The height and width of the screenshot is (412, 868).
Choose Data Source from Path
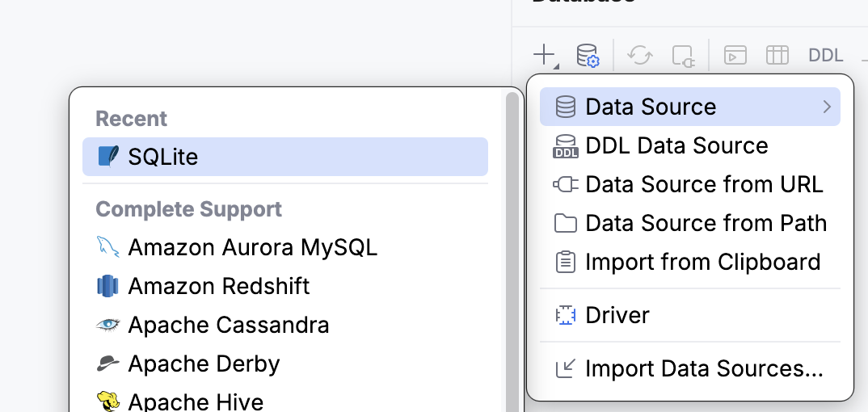(689, 224)
